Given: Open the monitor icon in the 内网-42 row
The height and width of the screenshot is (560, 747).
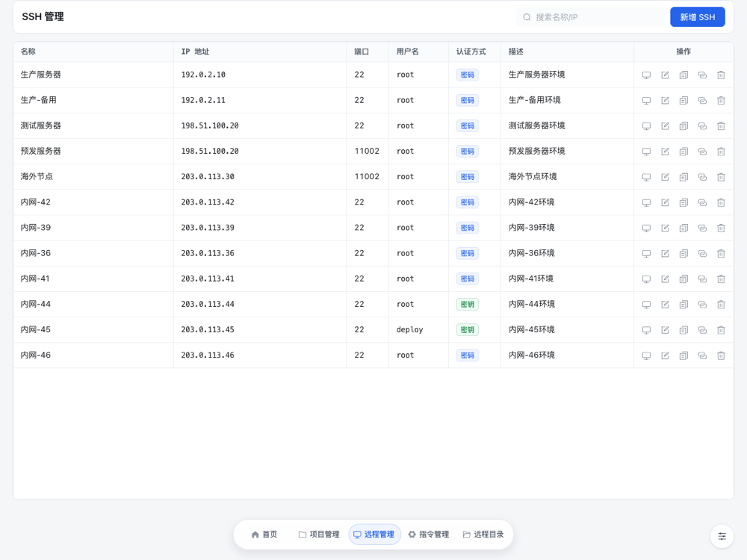Looking at the screenshot, I should tap(646, 202).
